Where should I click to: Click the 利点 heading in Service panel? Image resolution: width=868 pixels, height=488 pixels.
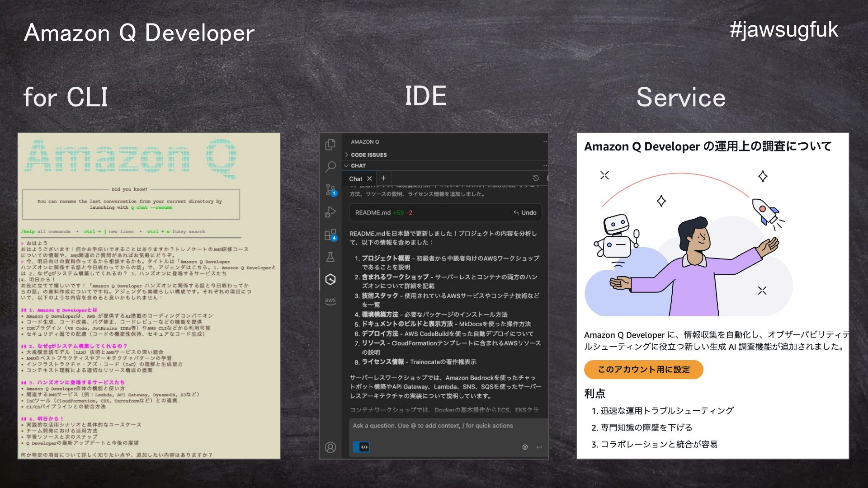pos(594,394)
